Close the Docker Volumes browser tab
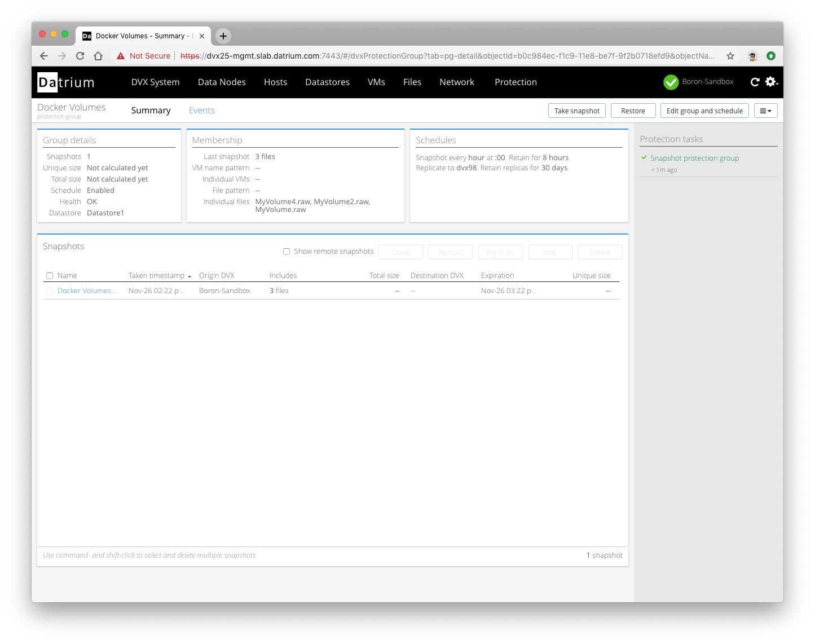 click(202, 36)
